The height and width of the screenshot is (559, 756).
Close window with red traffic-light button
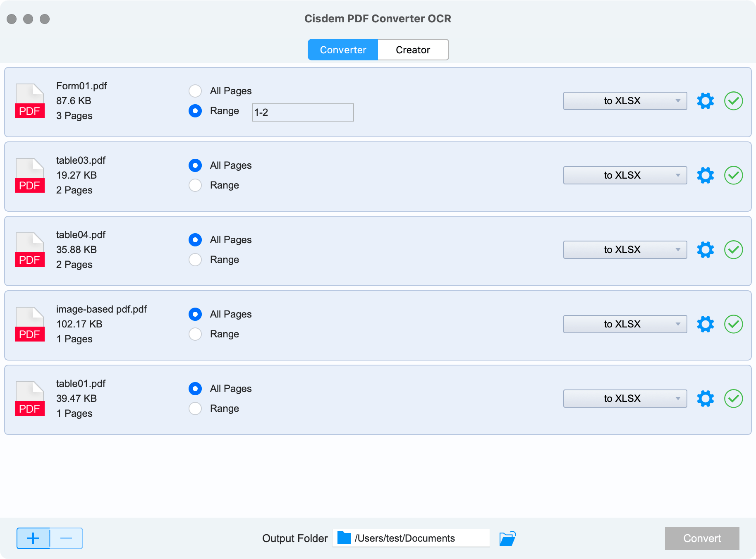[x=12, y=19]
